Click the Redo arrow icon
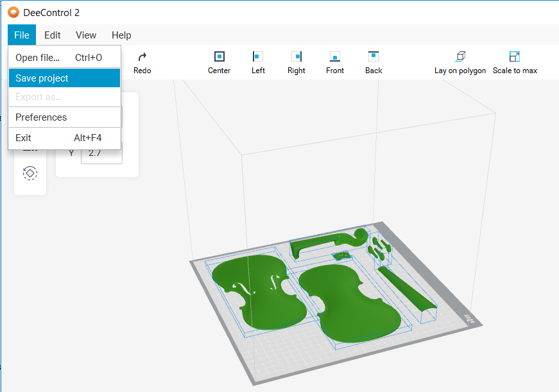 point(142,57)
